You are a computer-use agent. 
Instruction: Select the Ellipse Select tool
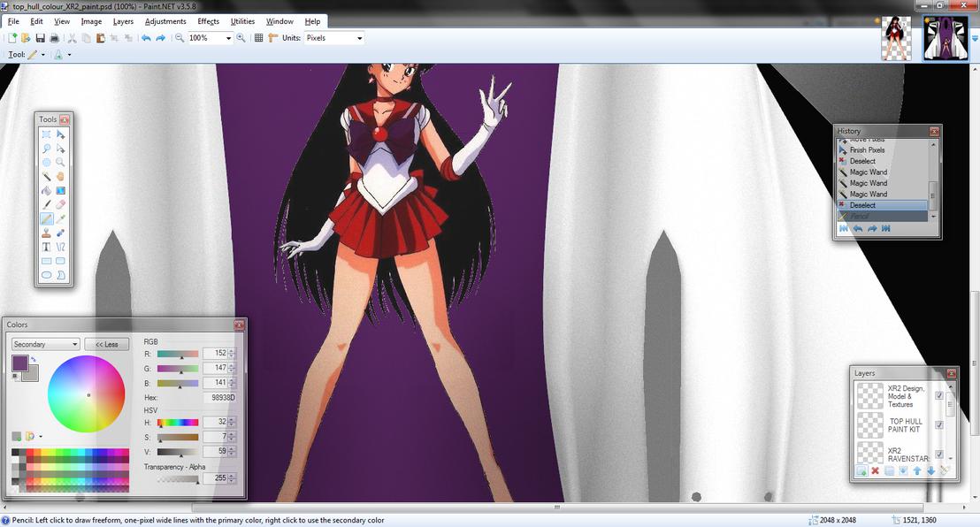[x=46, y=163]
